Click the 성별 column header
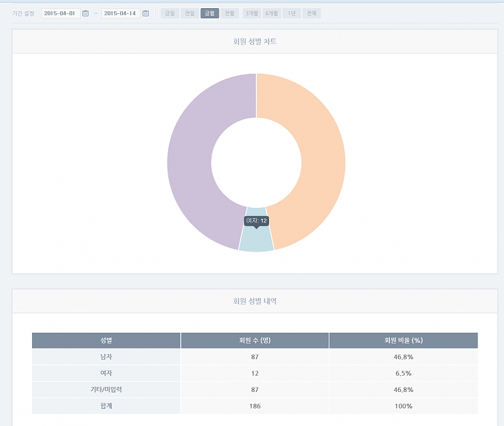 point(106,340)
